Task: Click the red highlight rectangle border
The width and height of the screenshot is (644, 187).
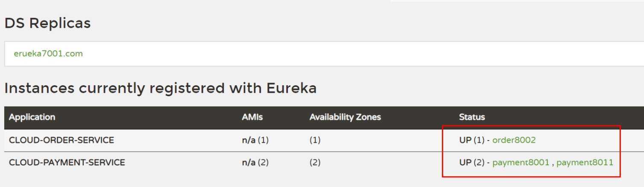Action: (531, 126)
